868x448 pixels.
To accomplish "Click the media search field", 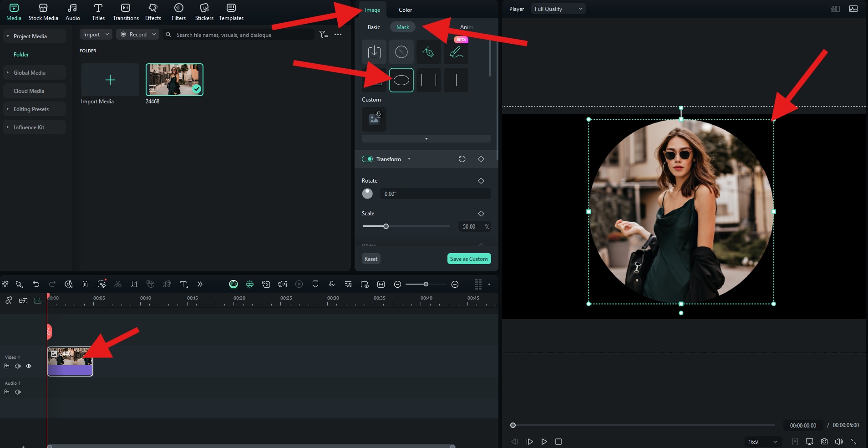I will point(239,35).
